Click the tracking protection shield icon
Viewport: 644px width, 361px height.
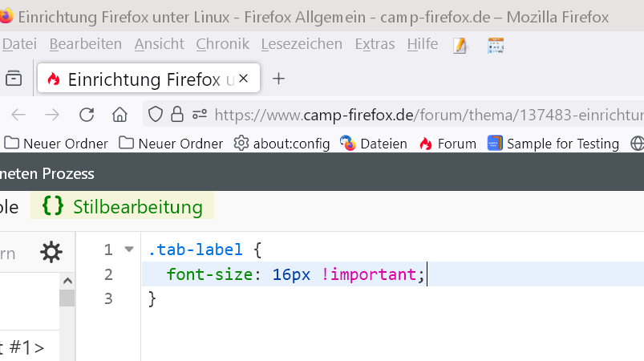[156, 115]
